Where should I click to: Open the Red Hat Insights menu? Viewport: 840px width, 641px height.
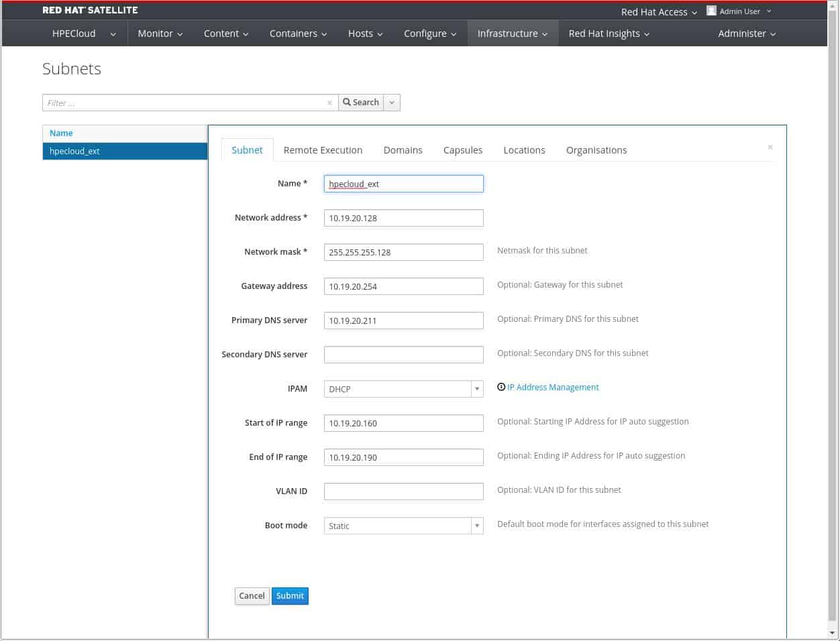point(609,34)
